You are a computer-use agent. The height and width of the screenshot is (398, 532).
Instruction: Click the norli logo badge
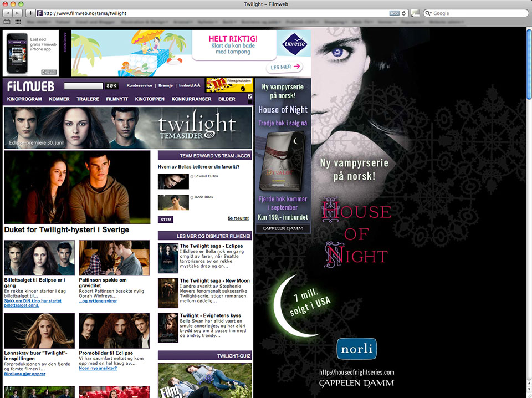356,349
